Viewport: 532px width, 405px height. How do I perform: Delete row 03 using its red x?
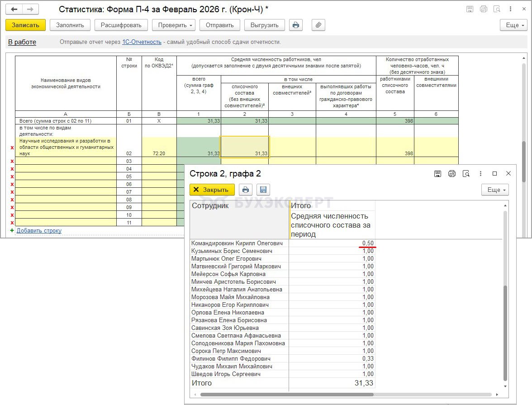pos(12,161)
